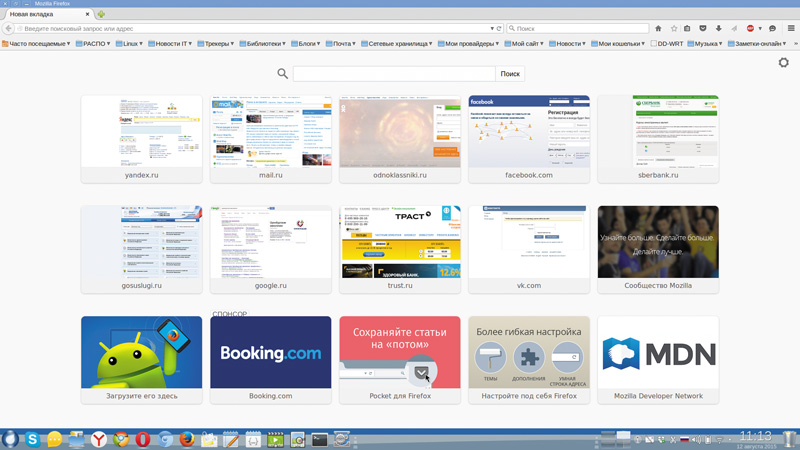Click the Russian flag keyboard layout indicator
Image resolution: width=800 pixels, height=450 pixels.
point(685,439)
